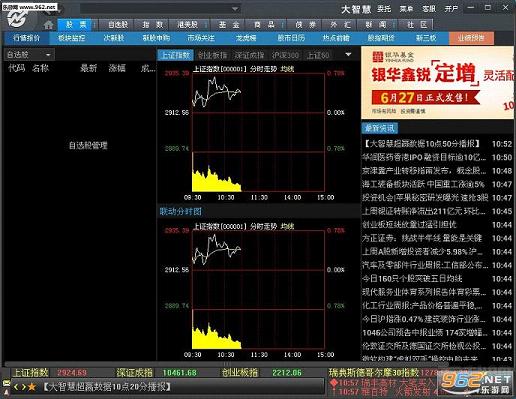This screenshot has height=399, width=516.
Task: Open the search box dropdown arrow at the top
Action: 235,9
